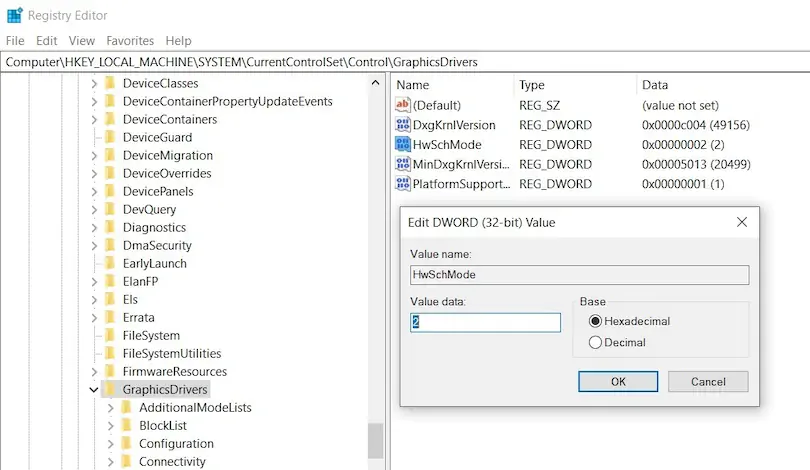Image resolution: width=810 pixels, height=470 pixels.
Task: Click the HwSchMode DWORD icon
Action: tap(402, 144)
